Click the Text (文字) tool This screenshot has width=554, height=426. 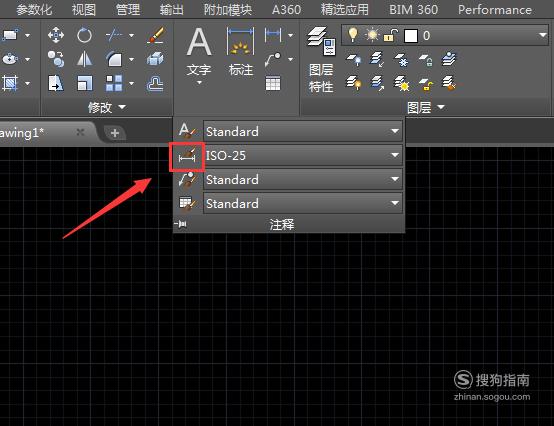point(199,51)
